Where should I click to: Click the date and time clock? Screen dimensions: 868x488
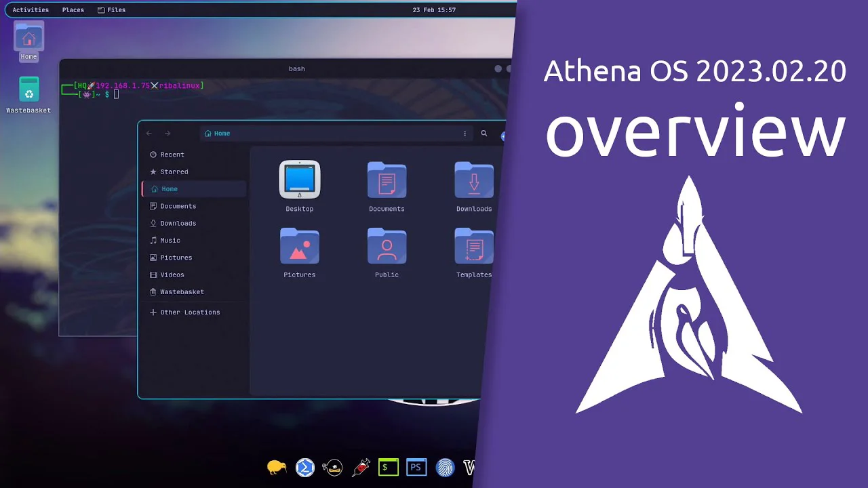click(x=434, y=10)
